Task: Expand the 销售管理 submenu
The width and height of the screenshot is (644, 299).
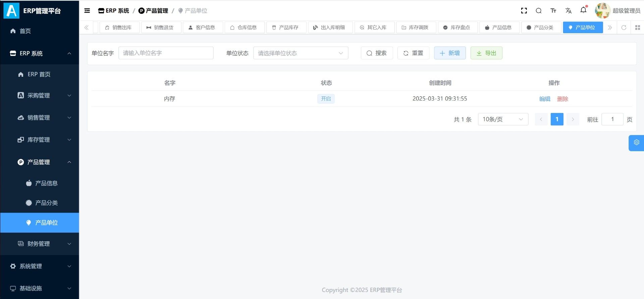Action: pos(40,118)
